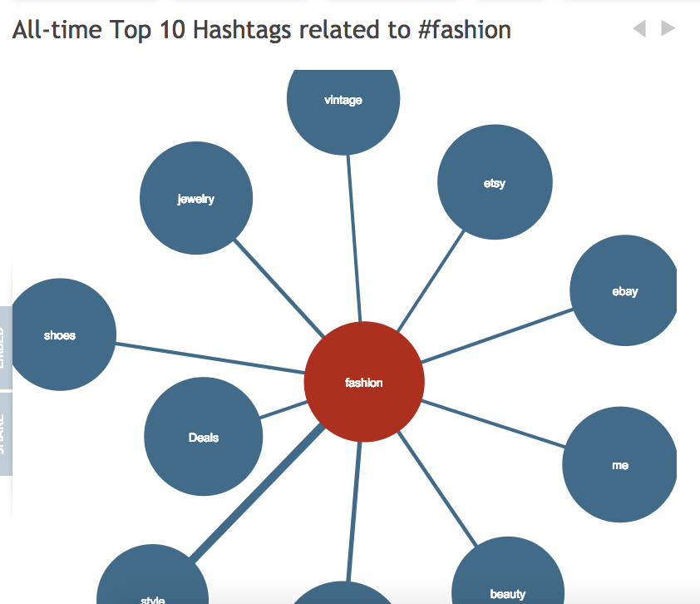Click the beauty hashtag node

[508, 571]
